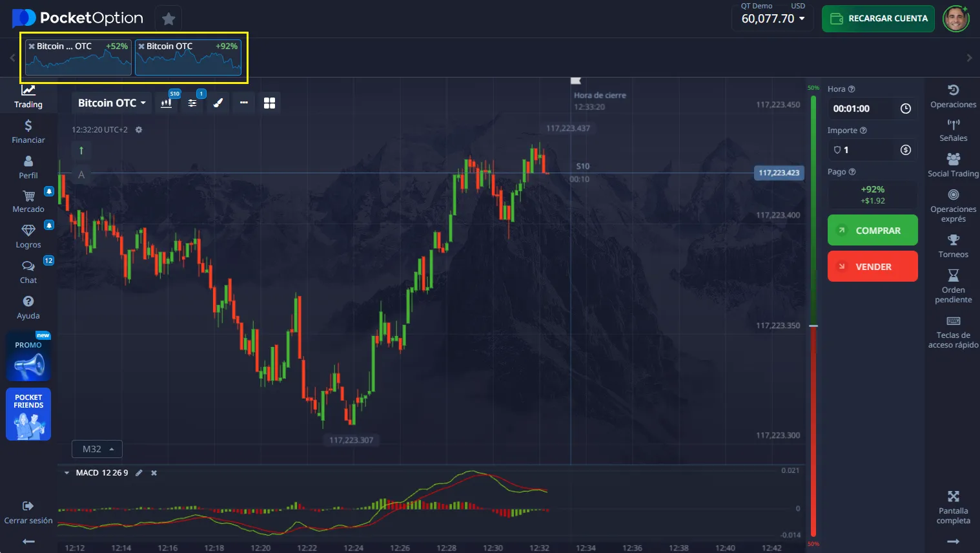The image size is (980, 553).
Task: Open the Ayuda help section
Action: (x=28, y=308)
